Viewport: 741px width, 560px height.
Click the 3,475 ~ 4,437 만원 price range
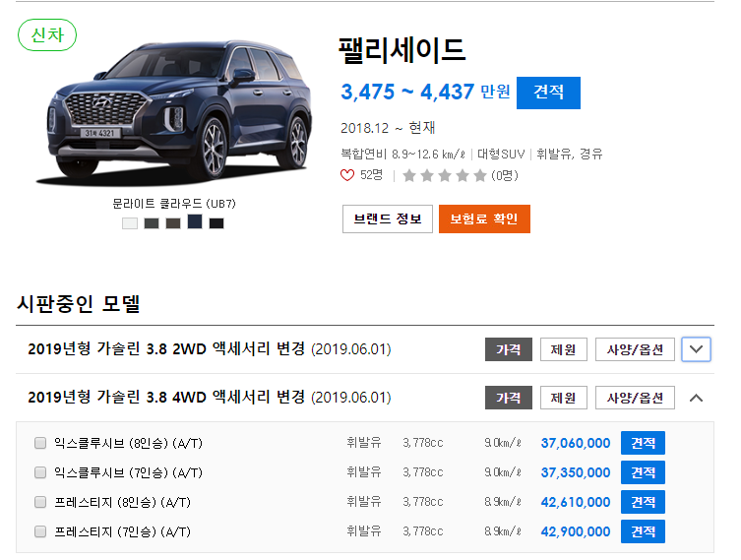click(x=425, y=92)
